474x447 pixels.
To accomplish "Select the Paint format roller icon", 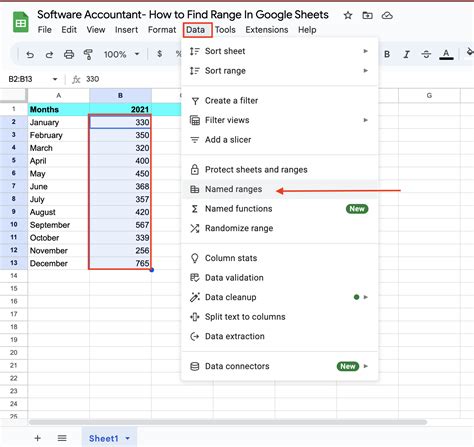I will point(88,54).
